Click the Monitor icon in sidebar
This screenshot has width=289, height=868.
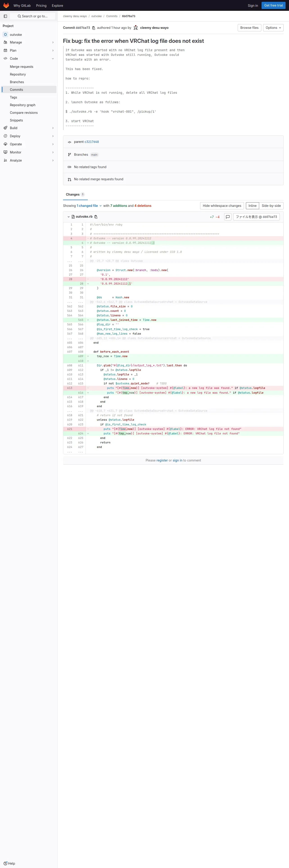click(5, 152)
